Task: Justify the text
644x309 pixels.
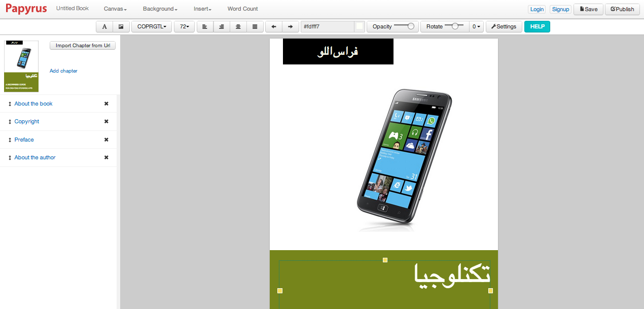Action: [255, 27]
